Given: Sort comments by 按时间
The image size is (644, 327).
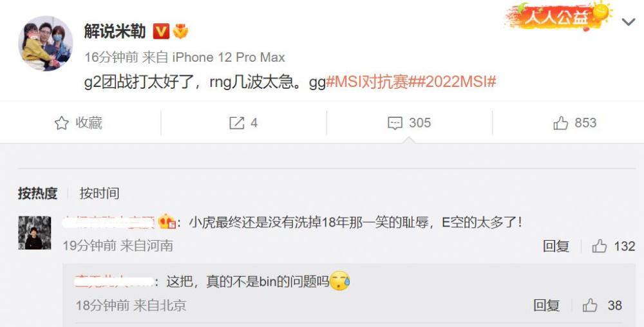Looking at the screenshot, I should [99, 193].
